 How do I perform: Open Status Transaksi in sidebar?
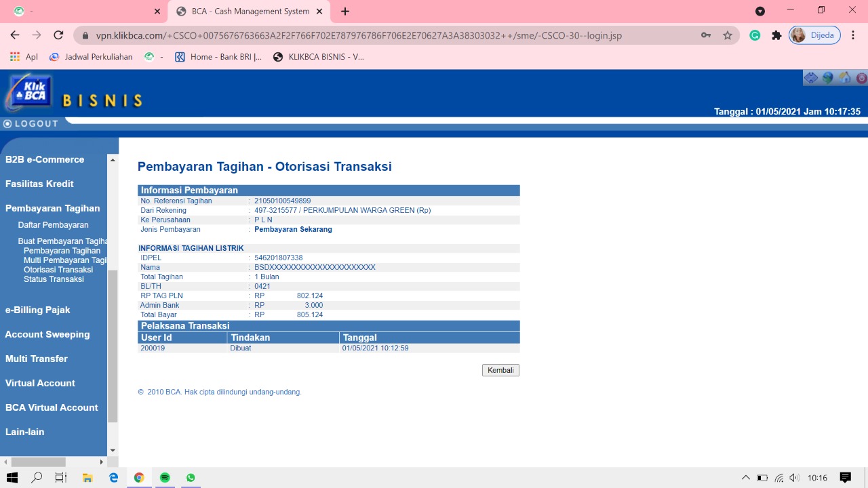[x=54, y=279]
